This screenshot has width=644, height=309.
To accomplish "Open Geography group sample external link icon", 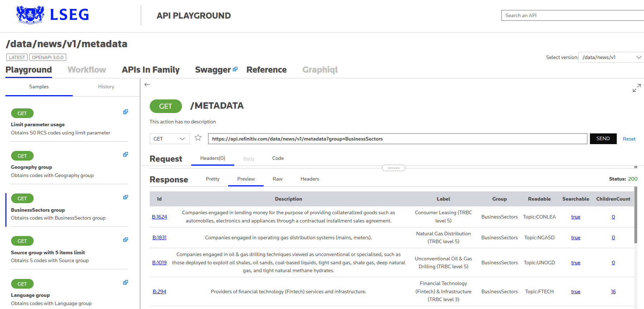I will pyautogui.click(x=125, y=154).
